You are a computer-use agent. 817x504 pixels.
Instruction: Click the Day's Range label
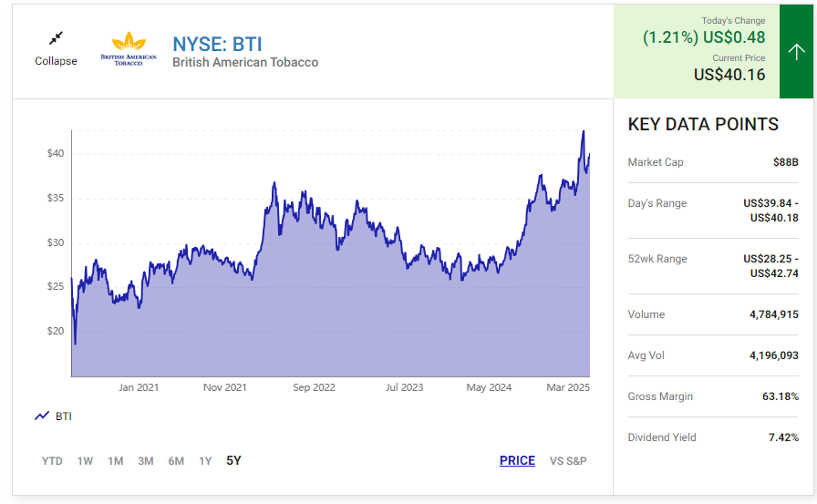click(657, 203)
